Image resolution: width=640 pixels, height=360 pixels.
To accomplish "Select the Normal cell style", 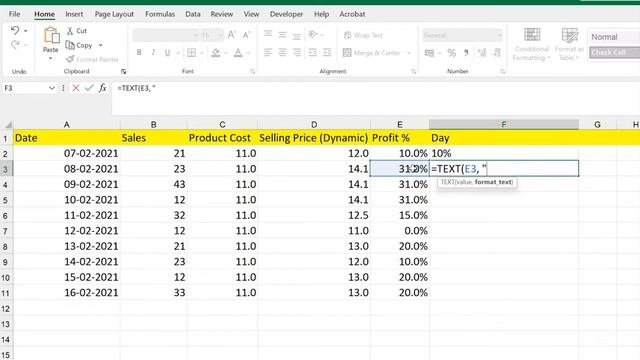I will click(614, 37).
